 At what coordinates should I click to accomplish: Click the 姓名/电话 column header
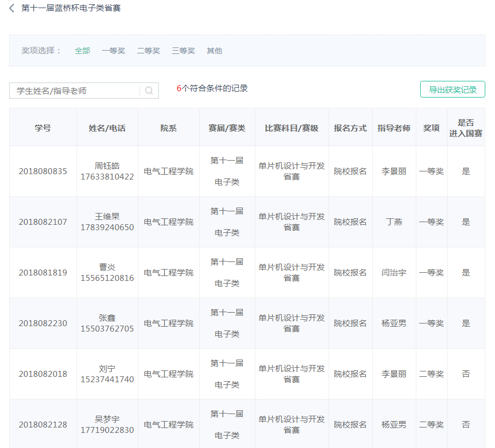pos(107,128)
